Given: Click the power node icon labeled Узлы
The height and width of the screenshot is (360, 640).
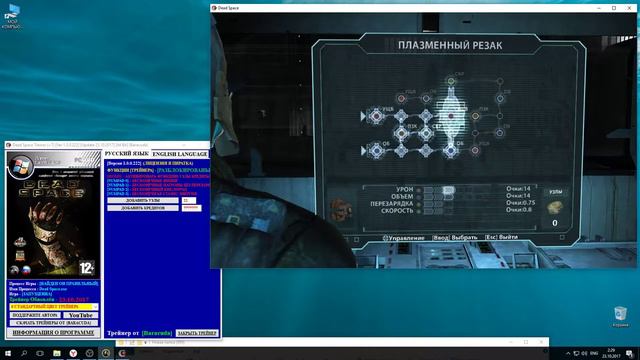Looking at the screenshot, I should pyautogui.click(x=555, y=207).
